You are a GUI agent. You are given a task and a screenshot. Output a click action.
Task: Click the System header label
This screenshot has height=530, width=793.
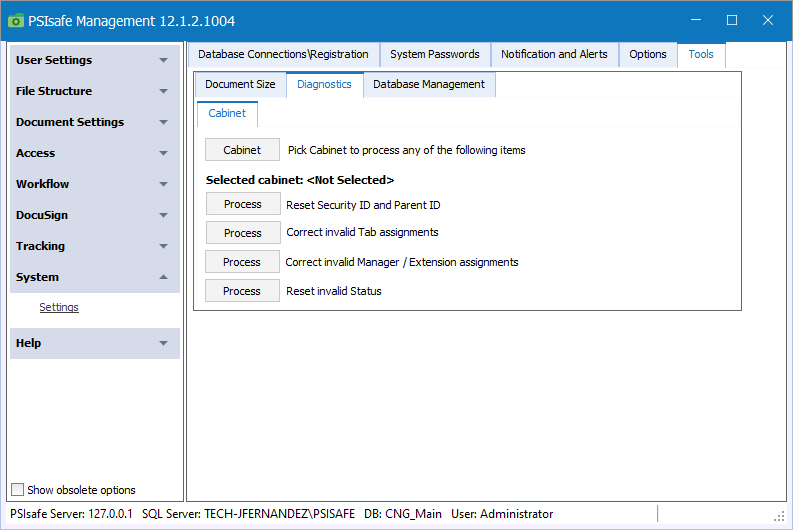(37, 277)
